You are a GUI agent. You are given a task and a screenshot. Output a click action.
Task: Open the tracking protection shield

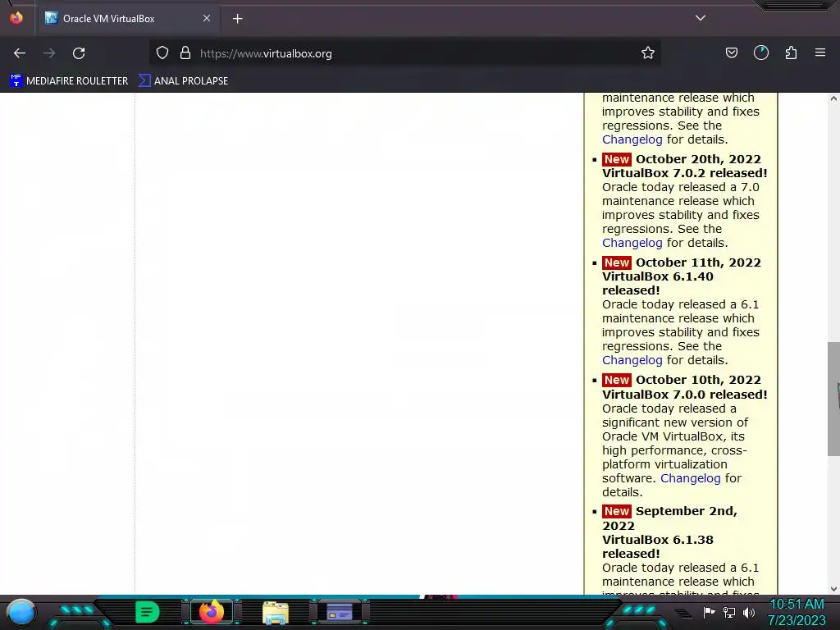point(162,53)
